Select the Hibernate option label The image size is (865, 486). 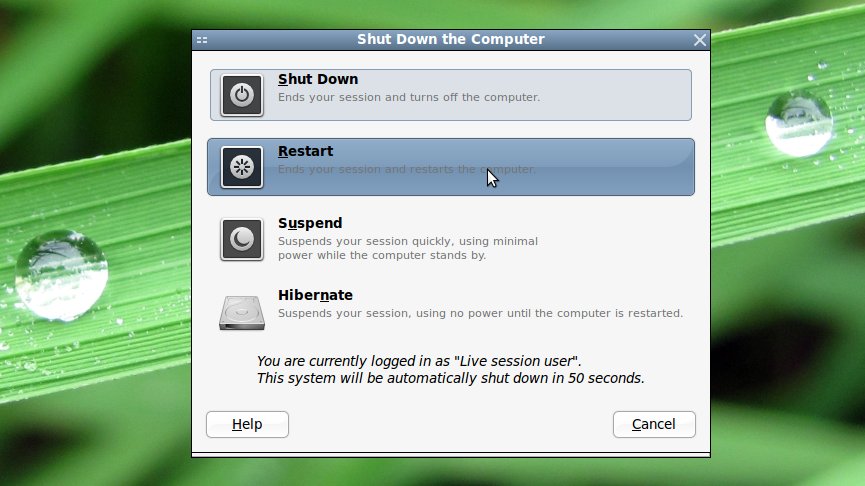315,295
